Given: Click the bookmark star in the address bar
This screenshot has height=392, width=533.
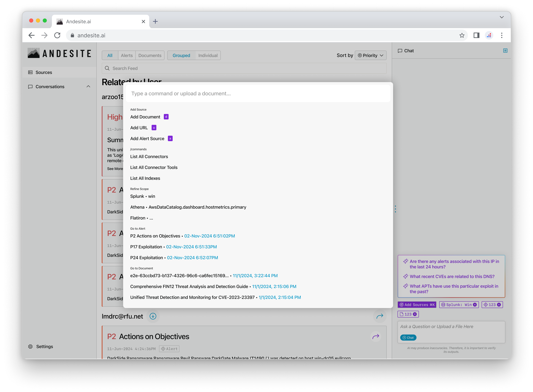Looking at the screenshot, I should point(462,35).
